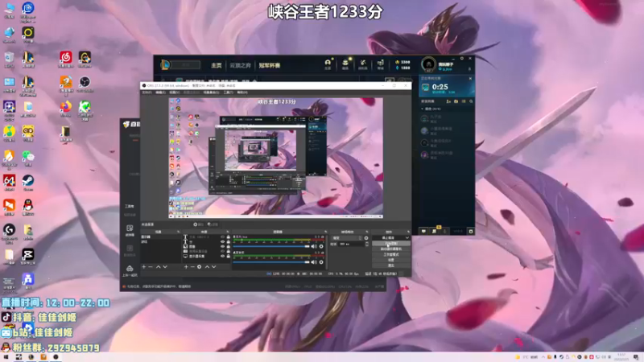Add a new scene in OBS
The width and height of the screenshot is (644, 362).
tap(144, 267)
